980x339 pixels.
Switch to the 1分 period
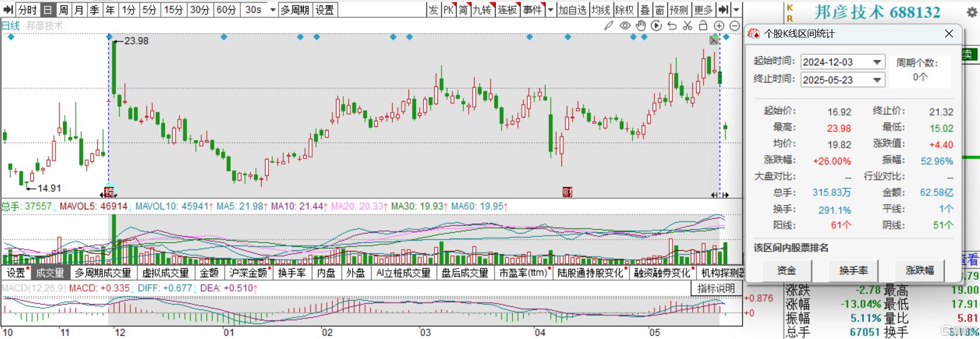click(x=128, y=10)
